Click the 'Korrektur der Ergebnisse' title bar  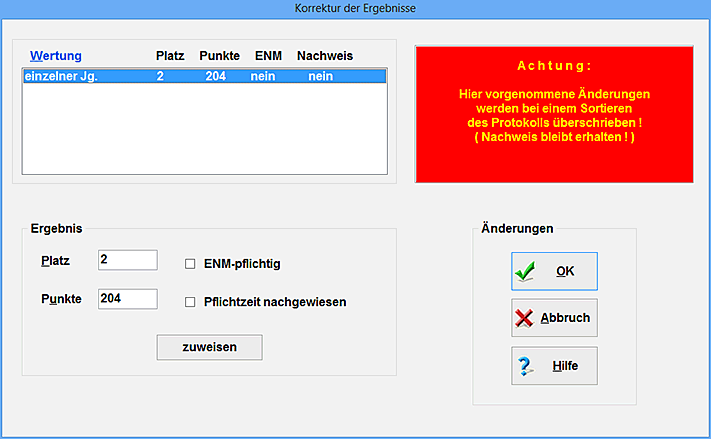point(355,8)
